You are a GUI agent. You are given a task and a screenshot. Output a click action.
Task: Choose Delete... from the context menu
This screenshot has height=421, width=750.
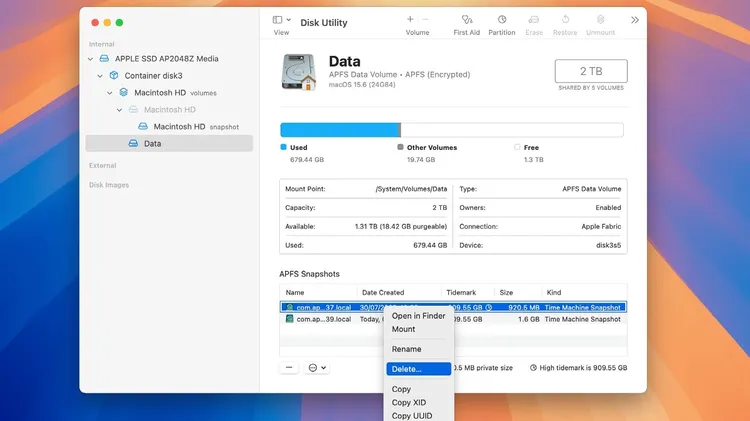click(x=419, y=369)
